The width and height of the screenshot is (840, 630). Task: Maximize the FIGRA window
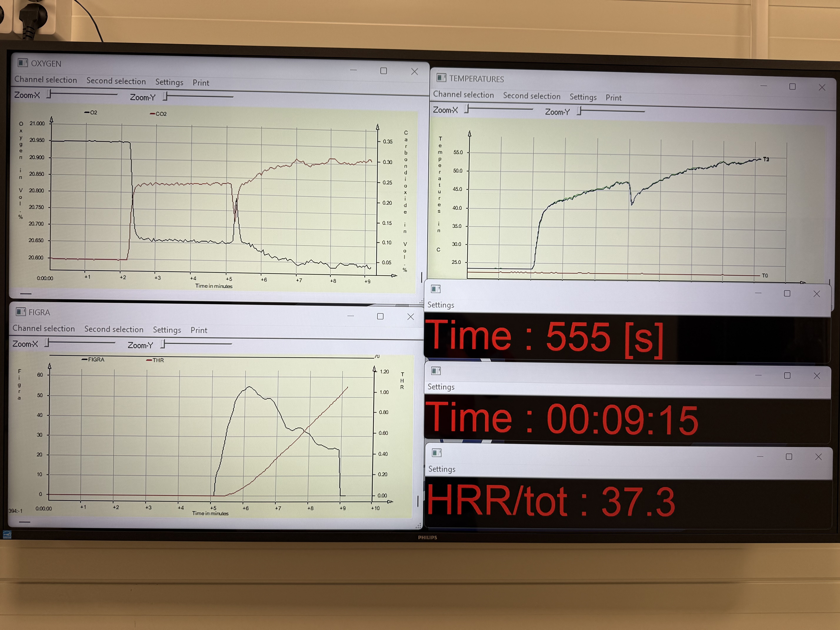(x=380, y=316)
